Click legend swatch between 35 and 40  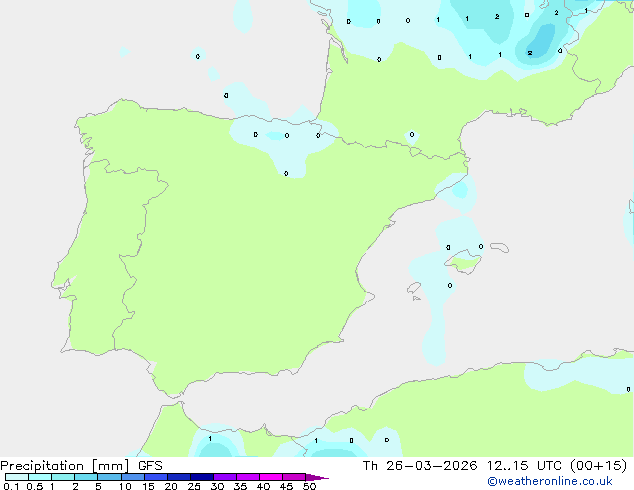pyautogui.click(x=248, y=477)
